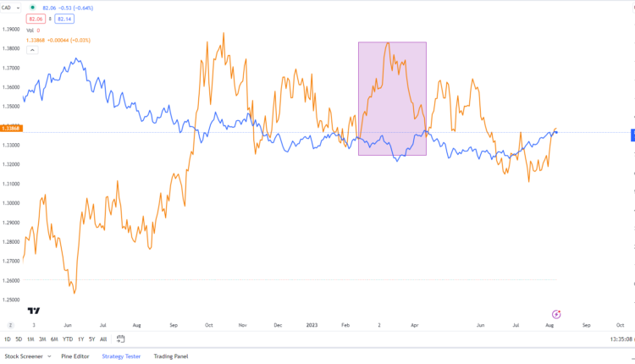Viewport: 635px width, 364px height.
Task: Choose the 6M time range
Action: coord(54,339)
